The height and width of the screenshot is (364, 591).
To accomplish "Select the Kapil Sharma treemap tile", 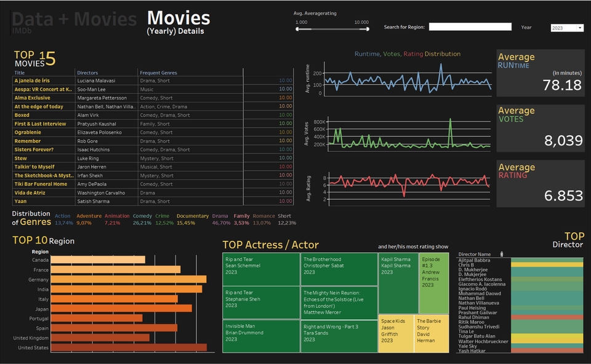I will coord(397,283).
